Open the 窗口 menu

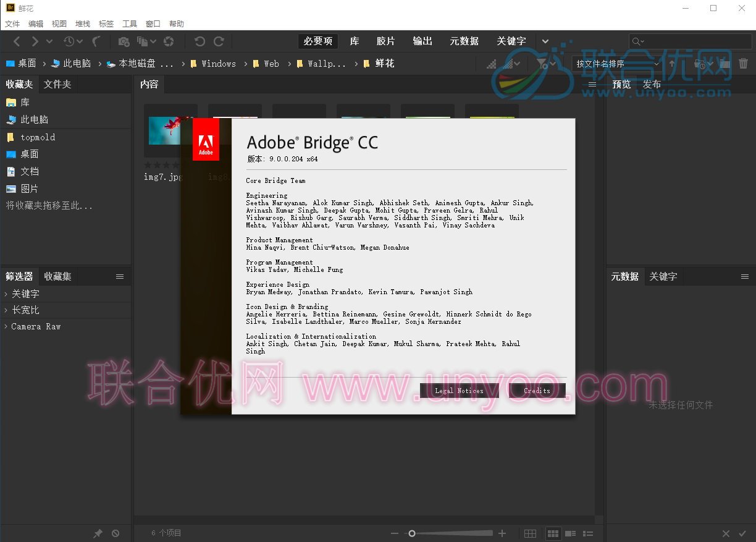153,23
